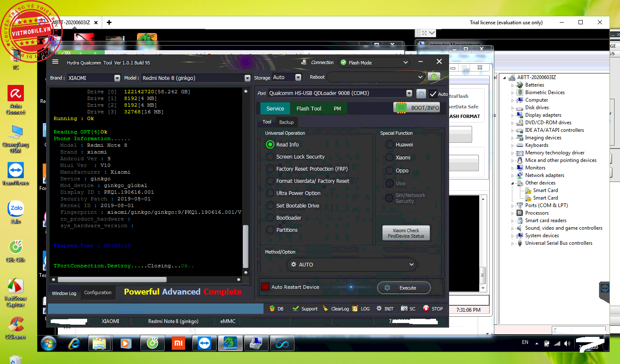620x364 pixels.
Task: Open Internet Explorer in the taskbar
Action: [x=74, y=343]
